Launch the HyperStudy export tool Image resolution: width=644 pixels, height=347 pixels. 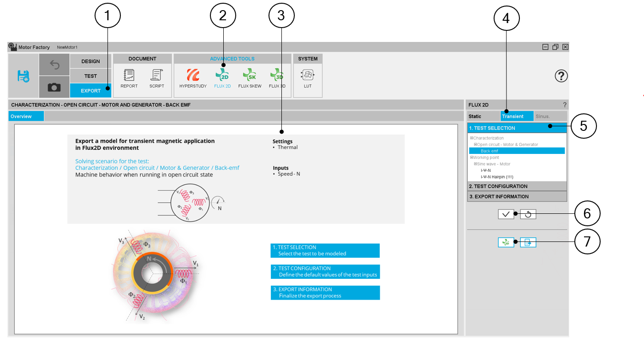click(x=193, y=77)
